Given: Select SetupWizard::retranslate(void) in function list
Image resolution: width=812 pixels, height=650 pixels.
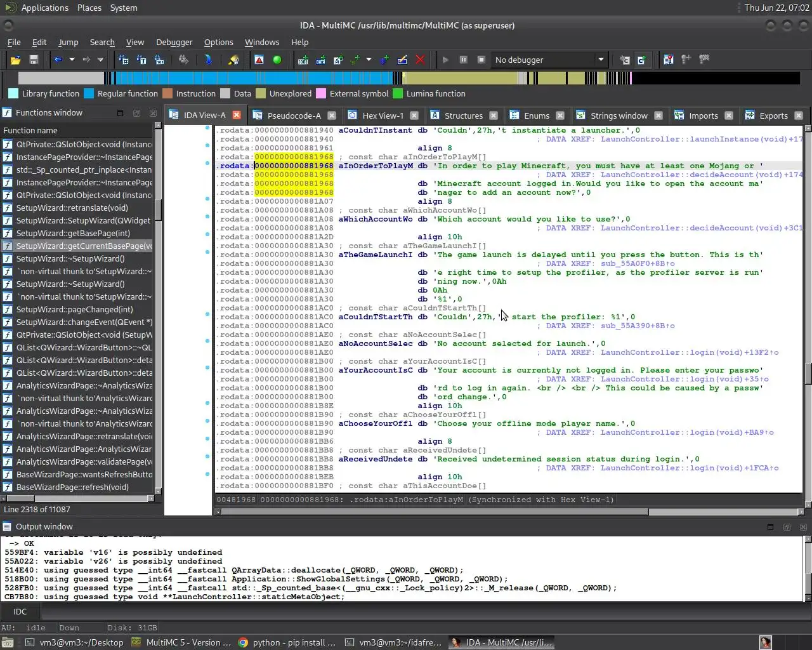Looking at the screenshot, I should click(77, 208).
